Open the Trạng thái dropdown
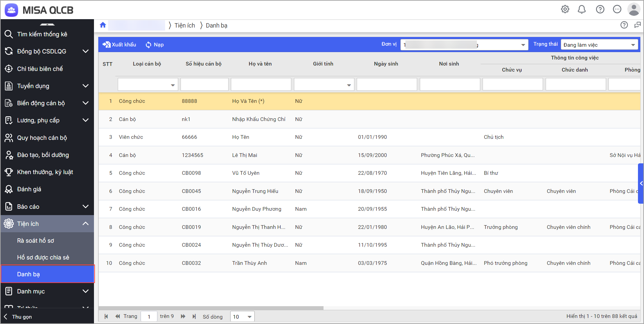 (x=599, y=45)
